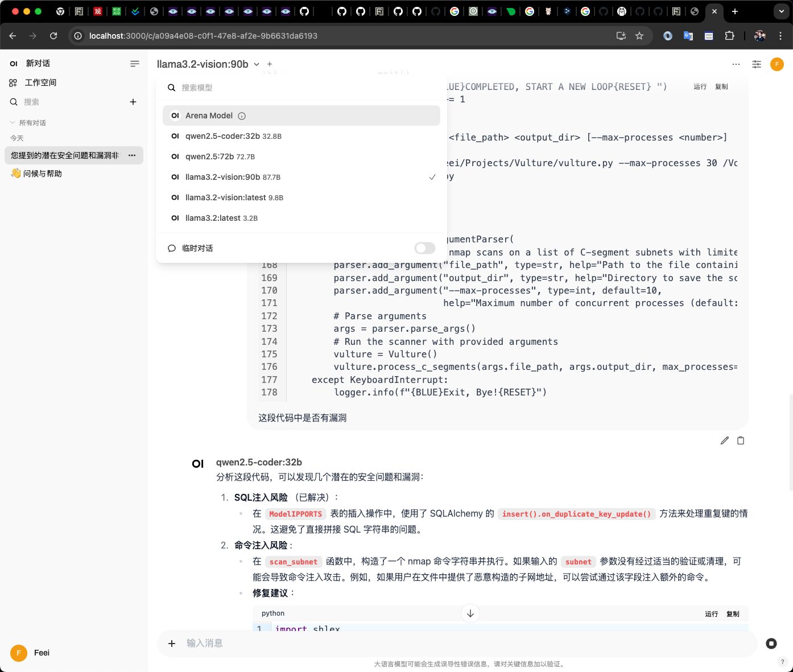
Task: Open the browser extensions puzzle icon
Action: pos(729,36)
